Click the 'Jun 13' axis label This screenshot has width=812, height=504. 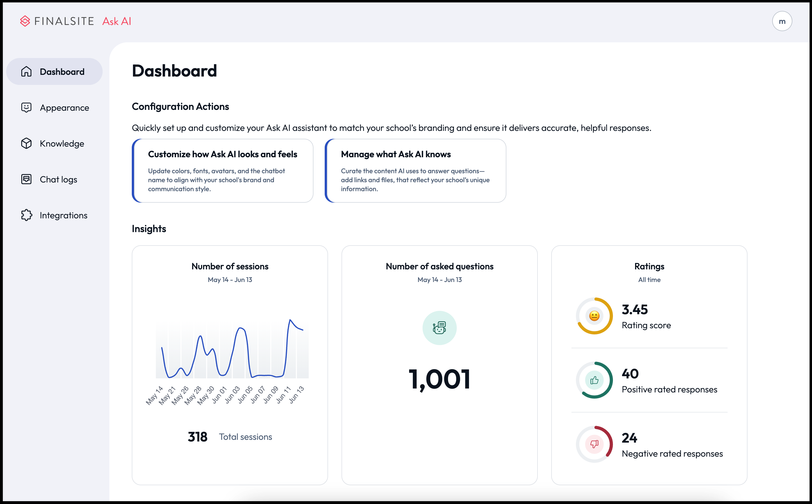pyautogui.click(x=296, y=394)
